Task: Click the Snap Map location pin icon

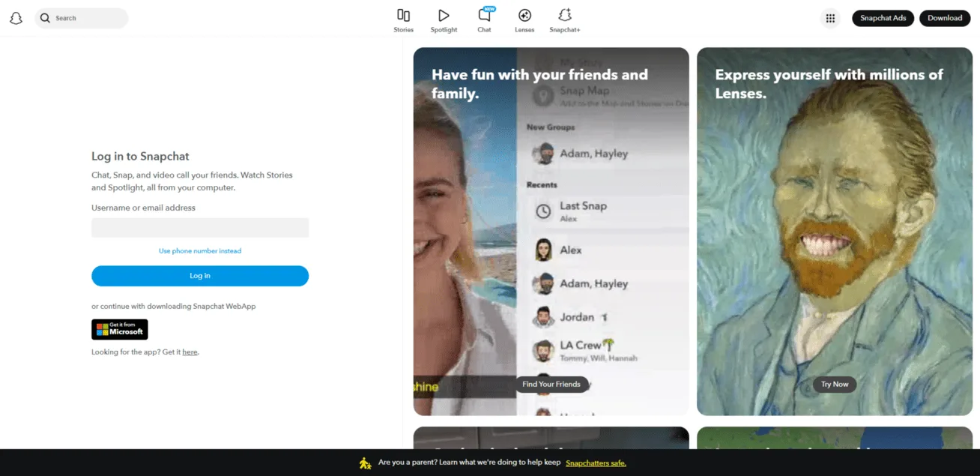Action: tap(543, 96)
